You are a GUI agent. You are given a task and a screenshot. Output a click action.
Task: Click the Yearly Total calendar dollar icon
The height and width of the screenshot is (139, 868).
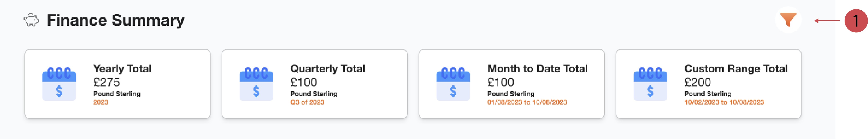pos(59,84)
